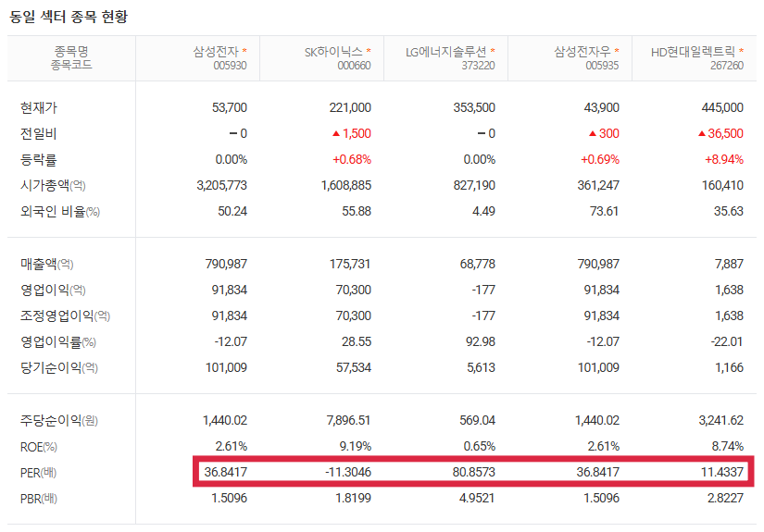Open the HD현대일렉트릭 stock link
This screenshot has width=764, height=532.
pos(693,52)
